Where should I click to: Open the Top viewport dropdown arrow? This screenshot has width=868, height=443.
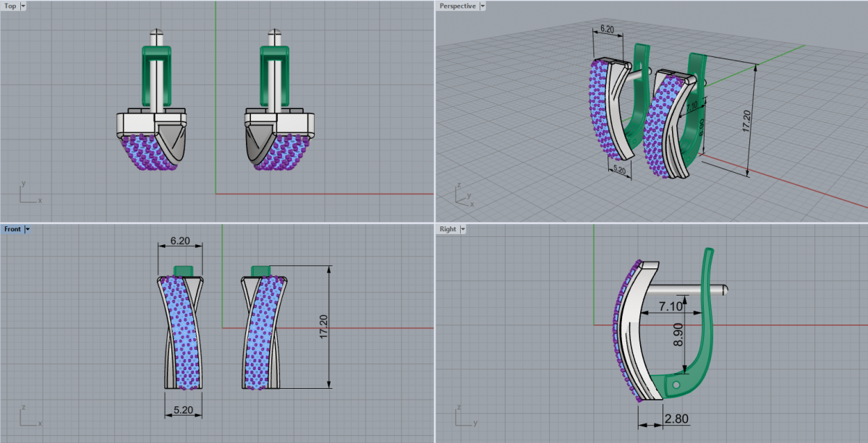point(23,6)
